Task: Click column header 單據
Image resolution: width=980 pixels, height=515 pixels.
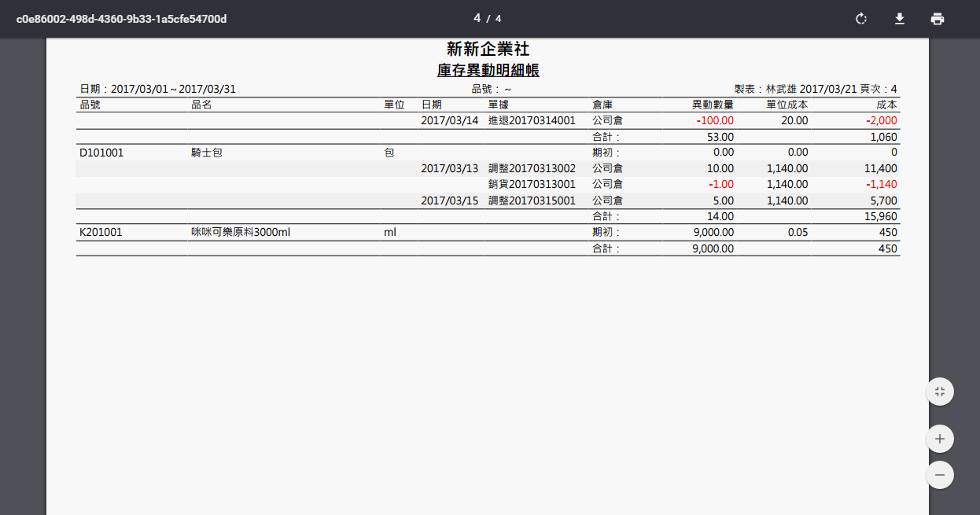Action: click(498, 105)
